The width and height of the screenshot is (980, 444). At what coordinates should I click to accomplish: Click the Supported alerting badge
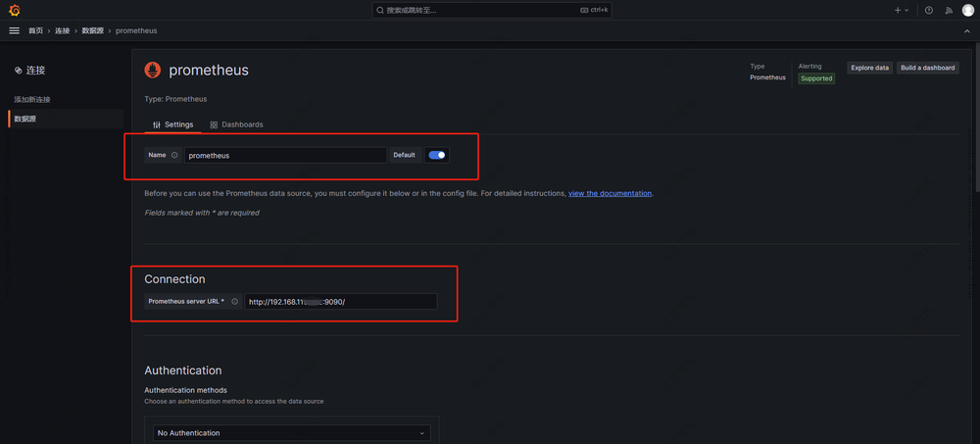pos(816,78)
